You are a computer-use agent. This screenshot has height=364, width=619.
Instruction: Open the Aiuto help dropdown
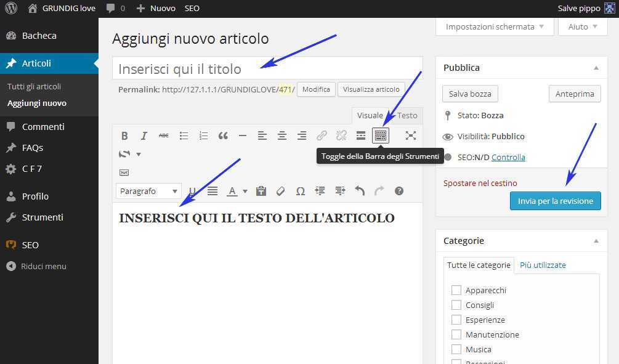[x=582, y=27]
